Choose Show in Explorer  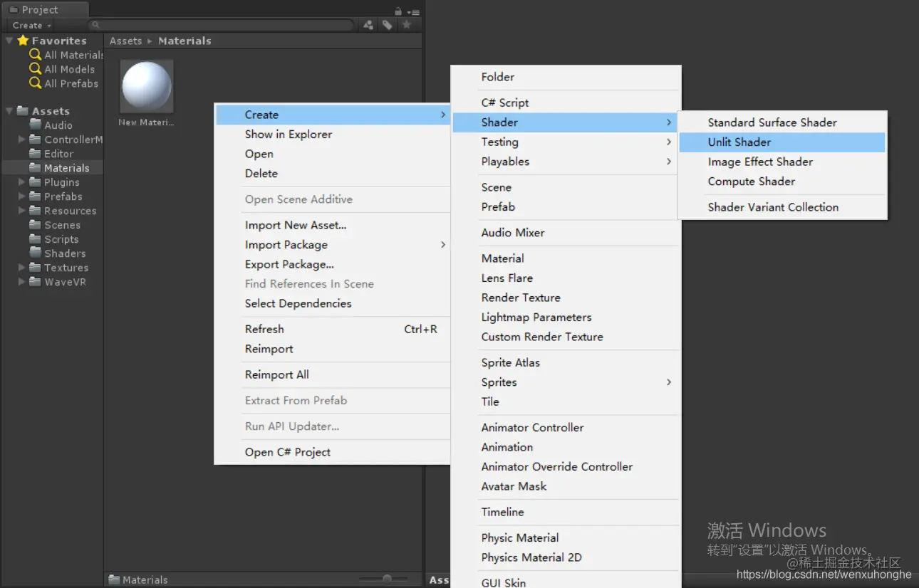333,134
